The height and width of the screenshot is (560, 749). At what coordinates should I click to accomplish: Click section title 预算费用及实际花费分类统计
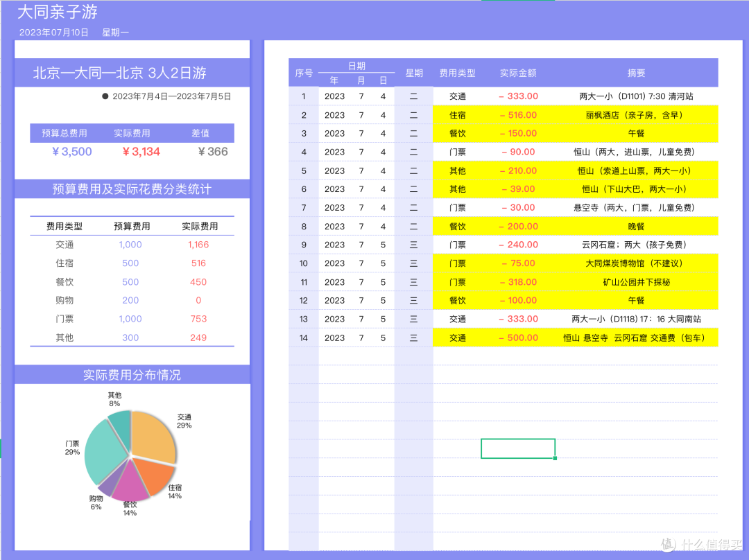(x=132, y=189)
